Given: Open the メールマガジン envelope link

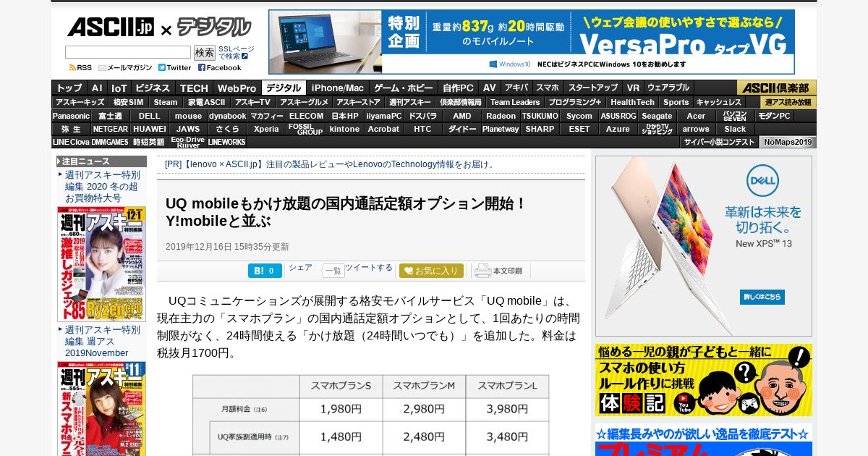Looking at the screenshot, I should [125, 67].
